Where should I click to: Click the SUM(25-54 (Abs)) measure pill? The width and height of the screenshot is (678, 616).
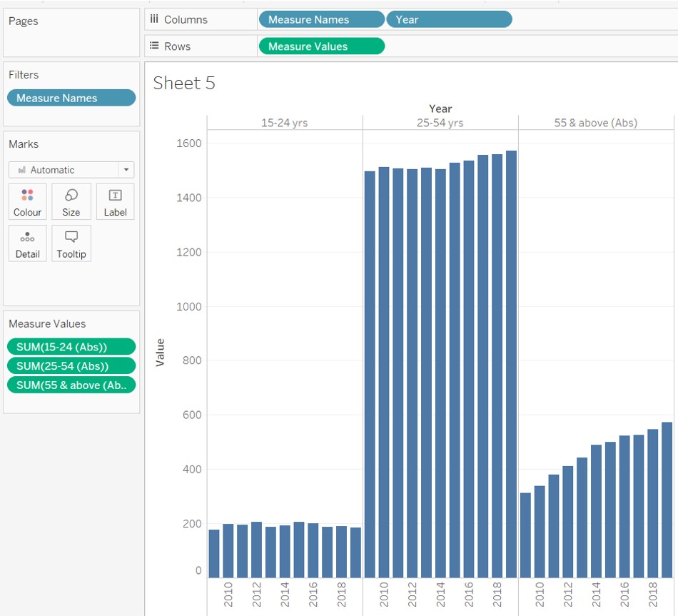71,365
